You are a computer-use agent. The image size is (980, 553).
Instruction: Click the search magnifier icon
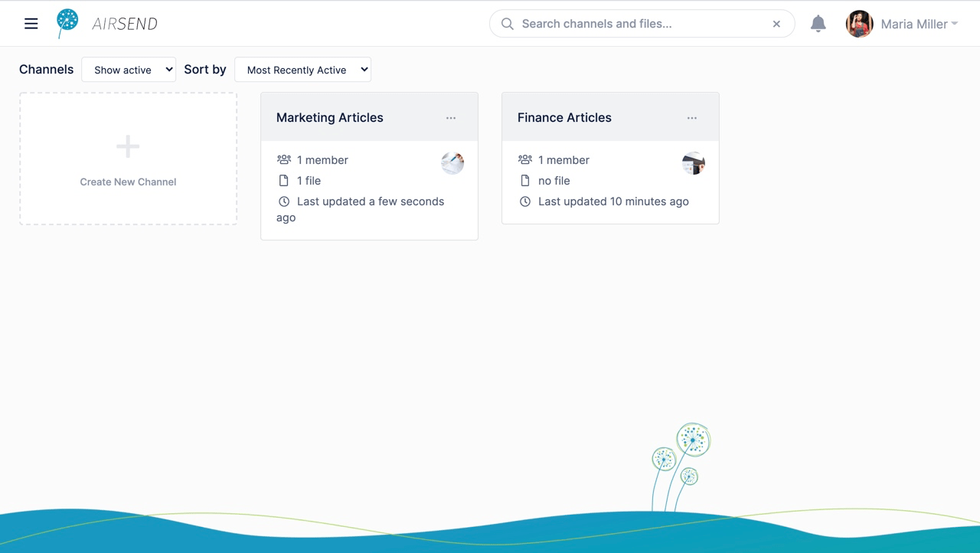pos(508,24)
